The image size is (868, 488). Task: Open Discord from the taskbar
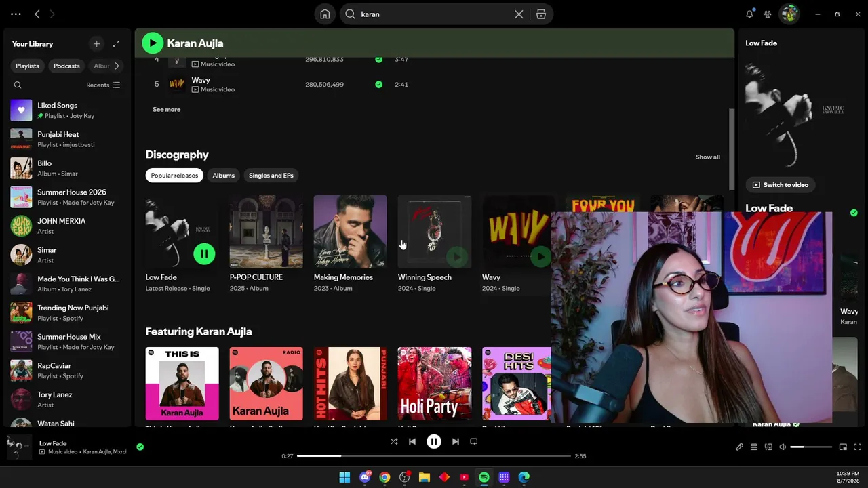click(x=365, y=477)
